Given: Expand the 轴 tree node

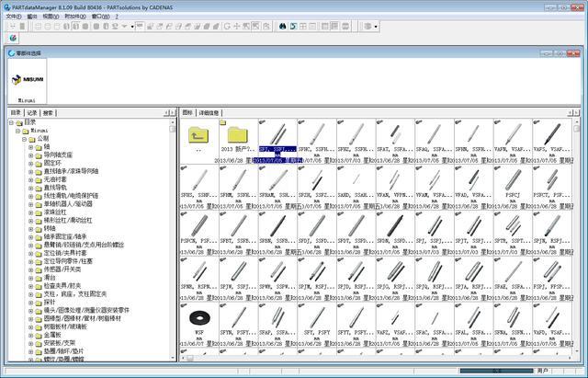Looking at the screenshot, I should 30,146.
